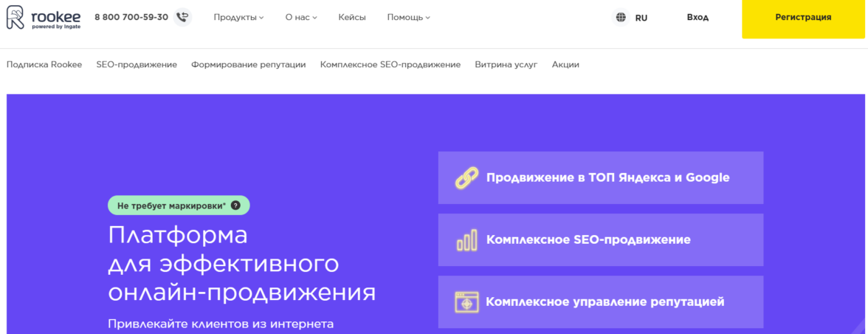868x334 pixels.
Task: Click the chain link icon
Action: click(466, 178)
